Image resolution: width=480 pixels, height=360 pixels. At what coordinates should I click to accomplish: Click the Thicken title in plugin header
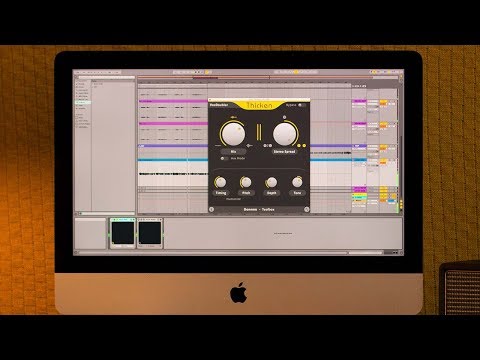click(x=259, y=105)
